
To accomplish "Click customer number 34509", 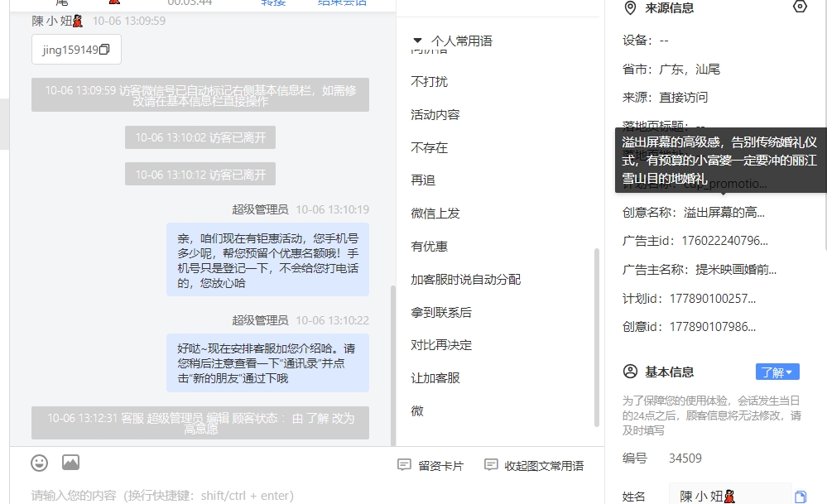I will (x=685, y=458).
